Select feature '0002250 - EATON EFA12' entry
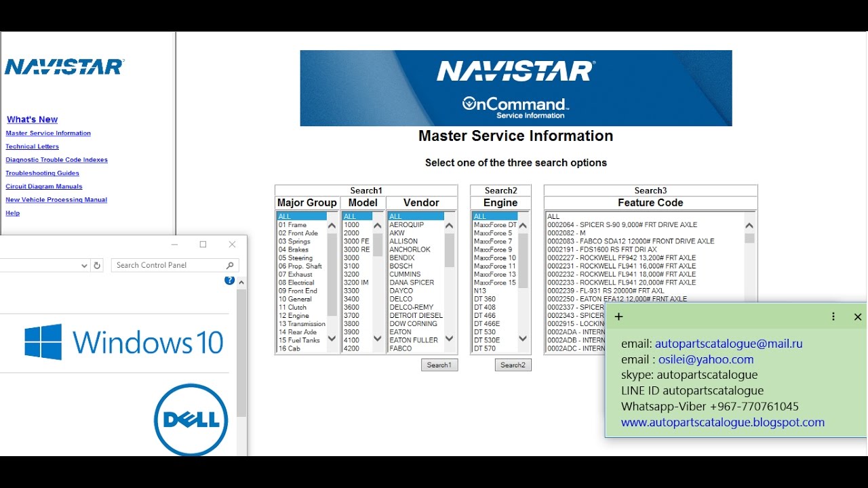 [645, 299]
